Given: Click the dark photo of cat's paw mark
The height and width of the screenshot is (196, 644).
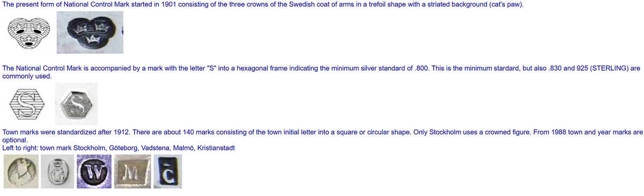Looking at the screenshot, I should pyautogui.click(x=90, y=32).
